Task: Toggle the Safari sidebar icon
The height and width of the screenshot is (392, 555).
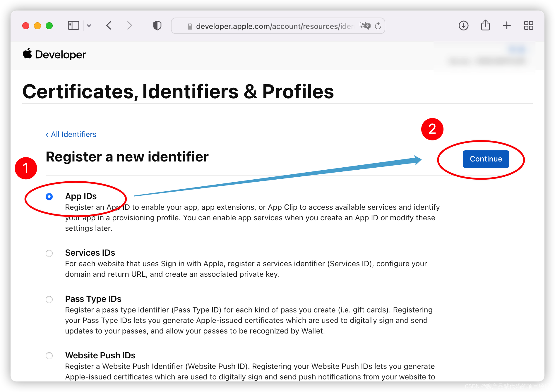Action: (73, 26)
